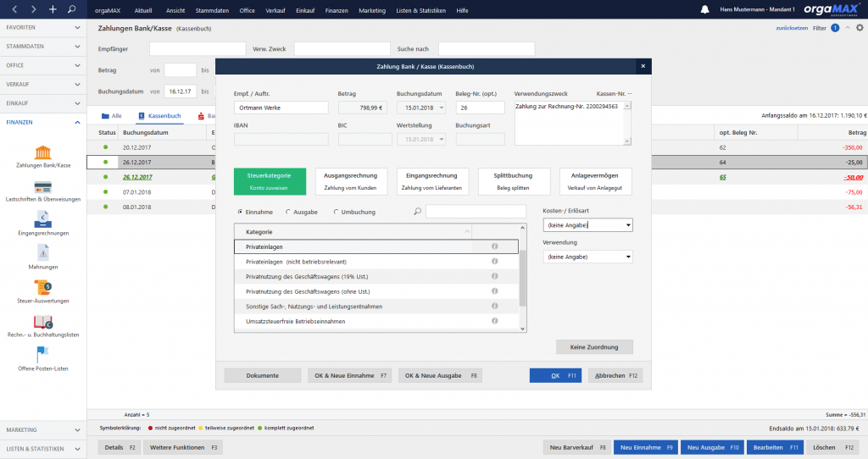Show info for Privatnutzung Geschäftswagens (ohne Ust.)

[x=495, y=291]
